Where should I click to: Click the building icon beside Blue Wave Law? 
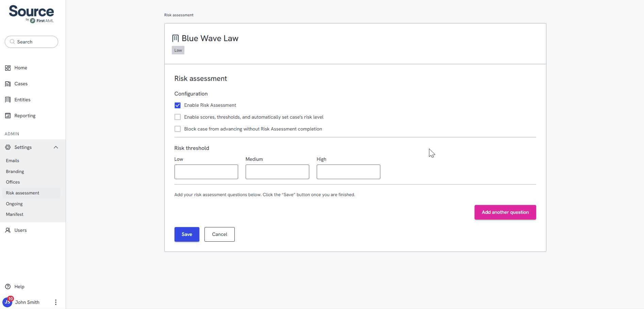(x=176, y=38)
